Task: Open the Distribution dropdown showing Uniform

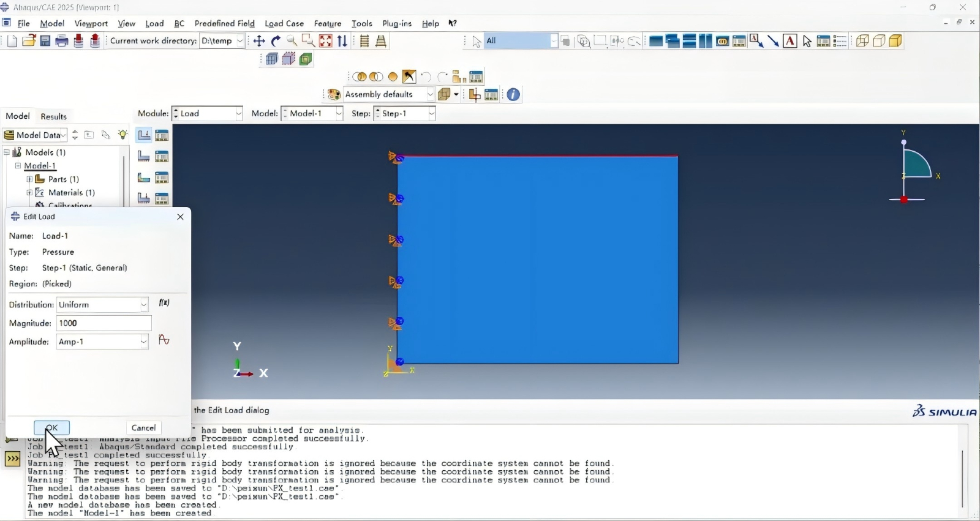Action: point(102,305)
